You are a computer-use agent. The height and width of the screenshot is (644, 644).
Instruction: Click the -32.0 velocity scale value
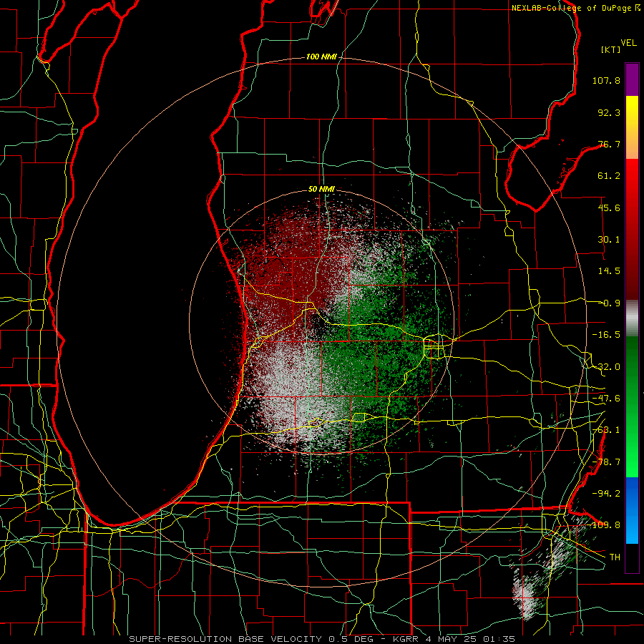pos(606,367)
